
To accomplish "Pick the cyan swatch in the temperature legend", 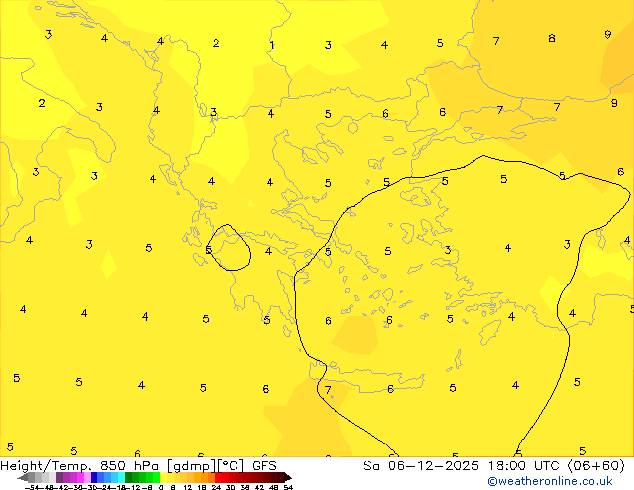I will pos(121,477).
